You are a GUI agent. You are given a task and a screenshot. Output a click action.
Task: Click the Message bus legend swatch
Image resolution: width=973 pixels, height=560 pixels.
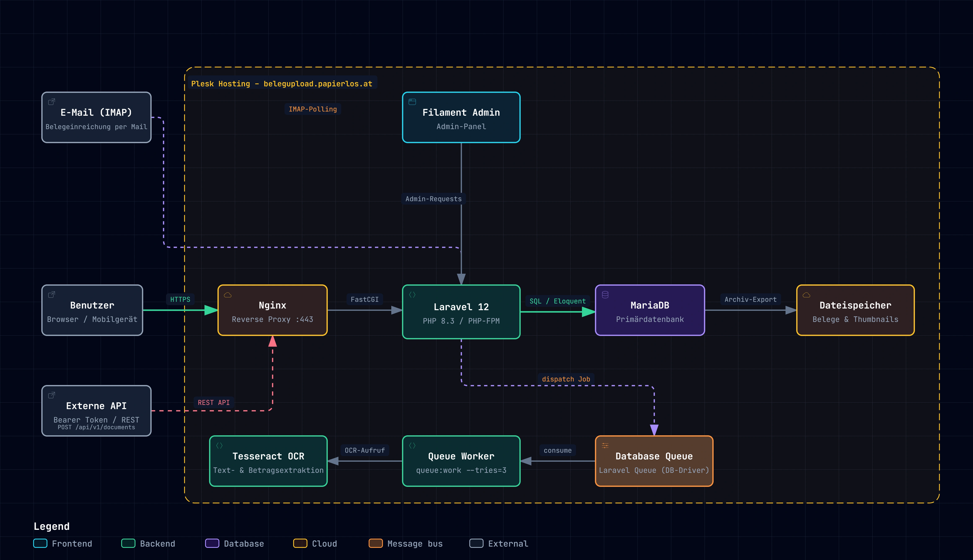point(376,543)
